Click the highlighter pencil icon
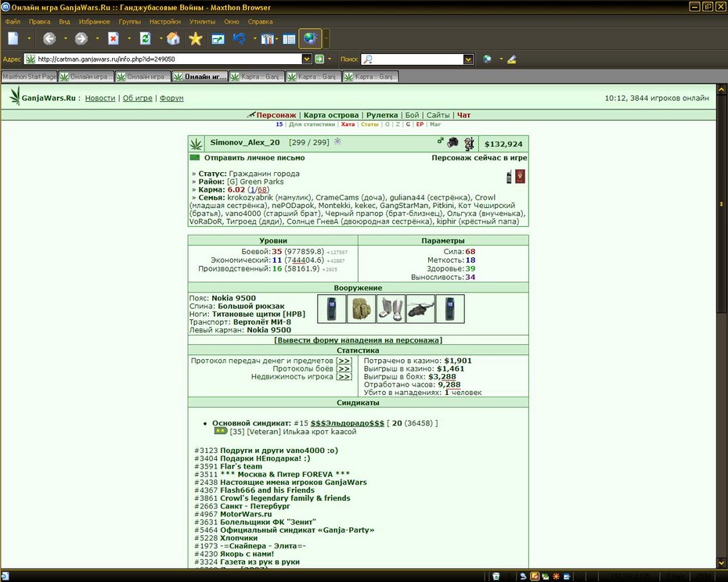 pos(512,59)
